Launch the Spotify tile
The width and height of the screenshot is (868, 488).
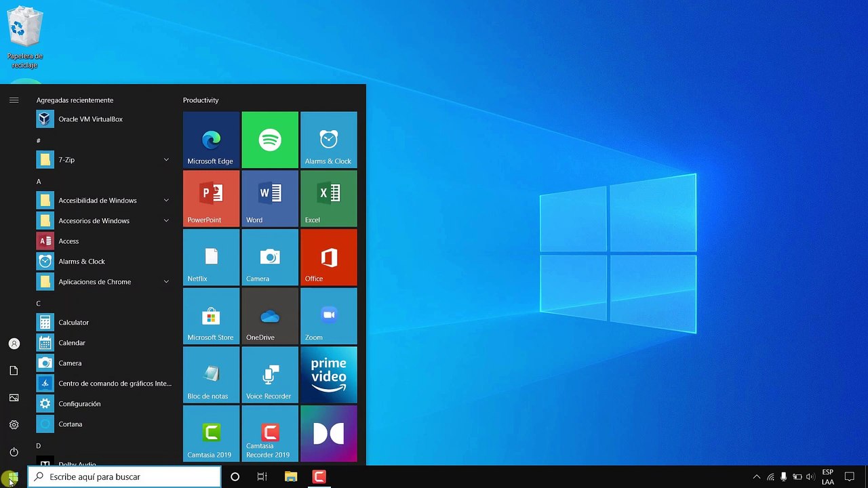[270, 140]
